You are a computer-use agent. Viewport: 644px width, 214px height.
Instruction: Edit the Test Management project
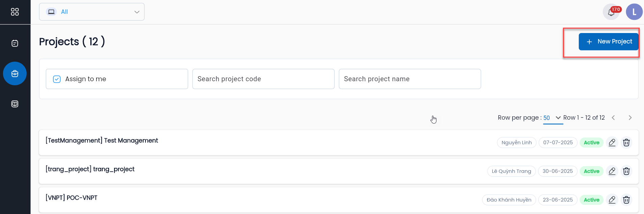coord(612,143)
